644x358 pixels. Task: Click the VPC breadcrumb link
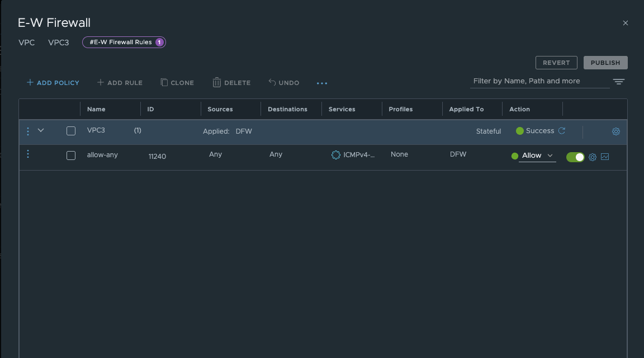(x=26, y=42)
